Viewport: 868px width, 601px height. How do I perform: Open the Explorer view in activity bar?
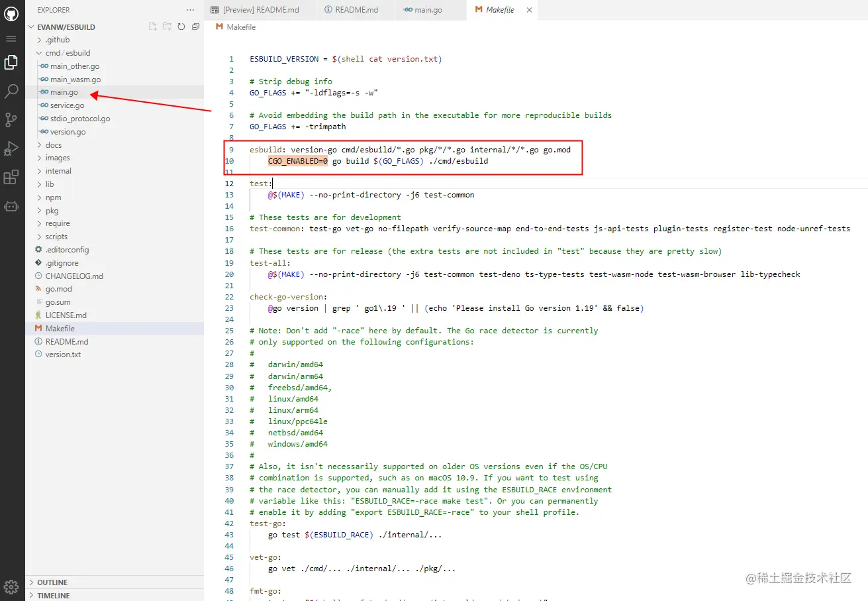(x=11, y=63)
